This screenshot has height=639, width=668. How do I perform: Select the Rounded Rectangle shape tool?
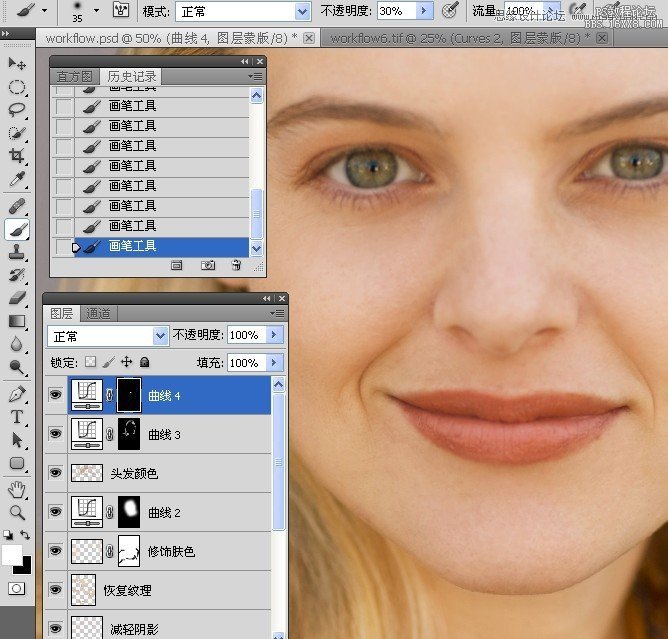coord(17,463)
